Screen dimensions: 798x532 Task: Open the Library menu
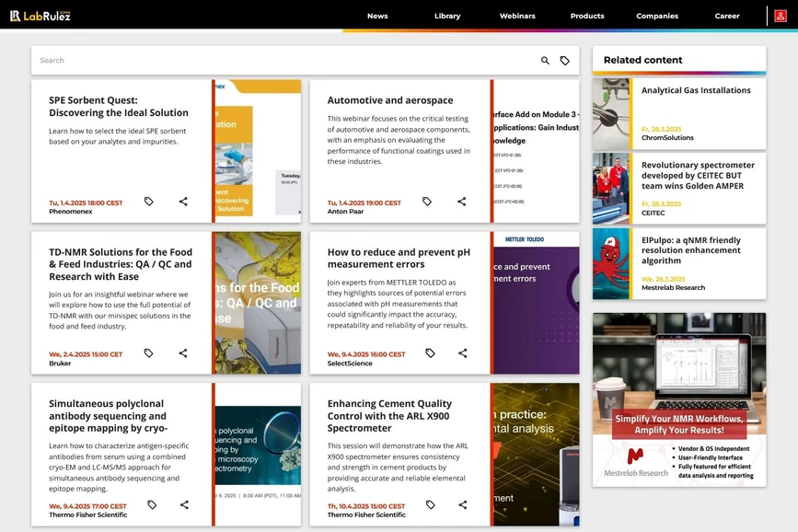pos(447,16)
